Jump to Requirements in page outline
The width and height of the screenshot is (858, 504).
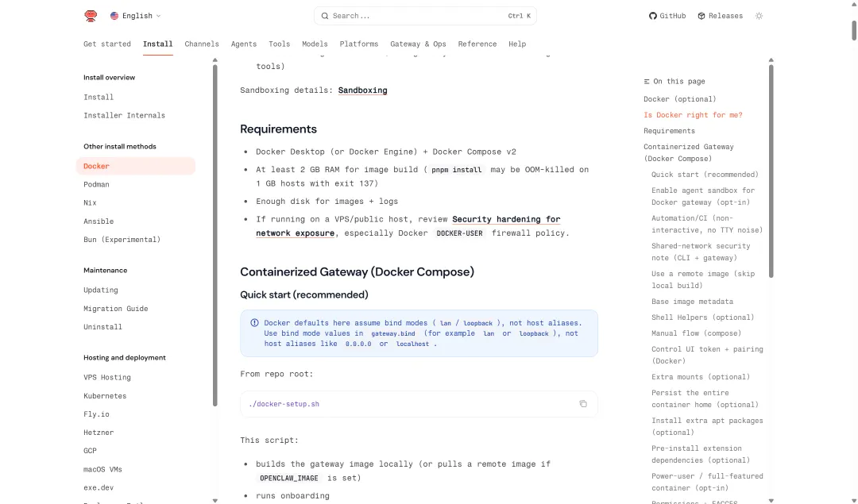pyautogui.click(x=669, y=131)
